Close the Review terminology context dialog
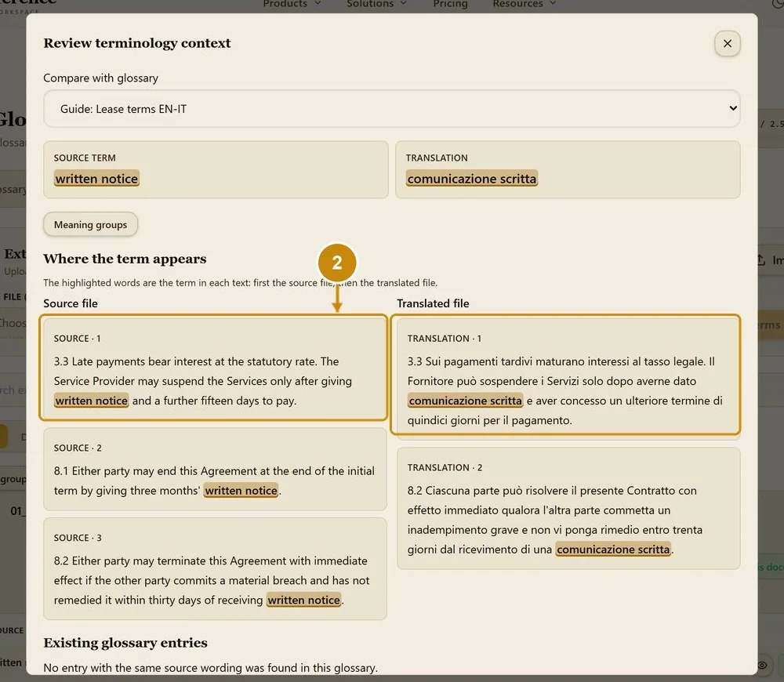784x682 pixels. coord(727,43)
